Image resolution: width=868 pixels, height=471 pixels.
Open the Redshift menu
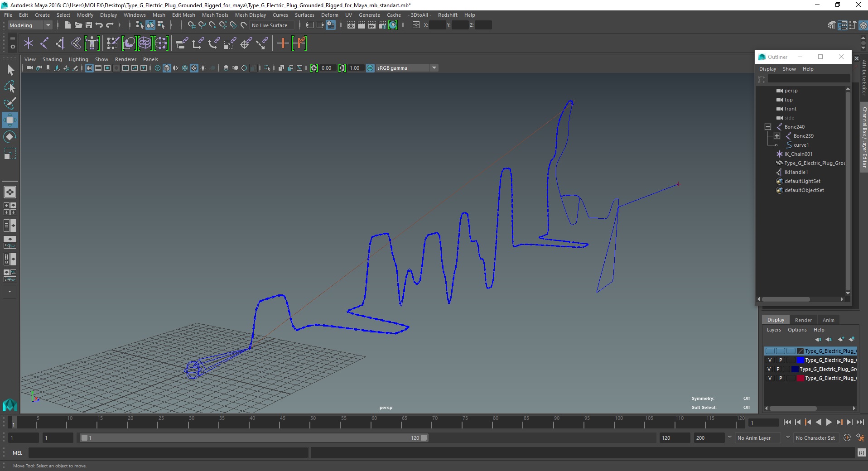(x=447, y=15)
